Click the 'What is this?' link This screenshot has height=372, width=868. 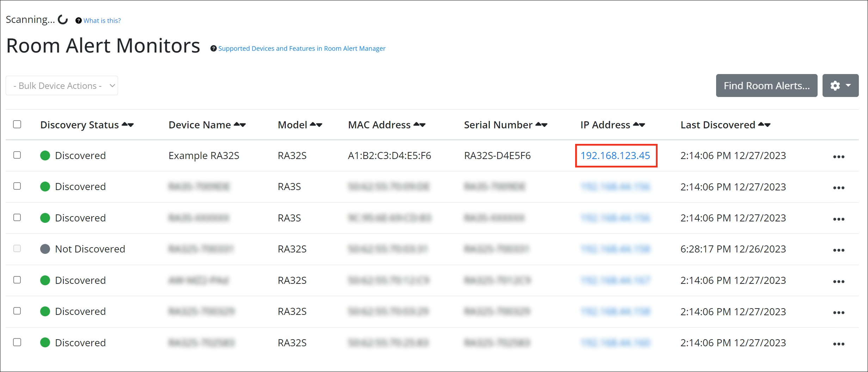pos(102,20)
